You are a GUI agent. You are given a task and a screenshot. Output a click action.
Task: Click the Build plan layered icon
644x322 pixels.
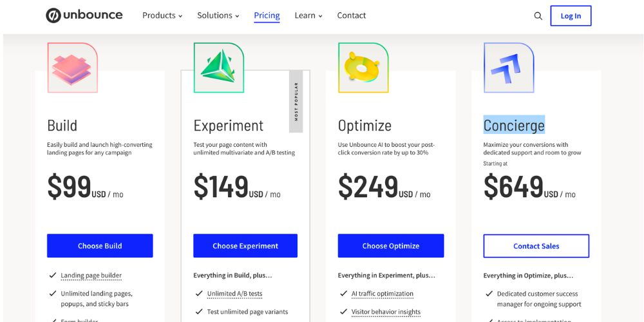72,68
